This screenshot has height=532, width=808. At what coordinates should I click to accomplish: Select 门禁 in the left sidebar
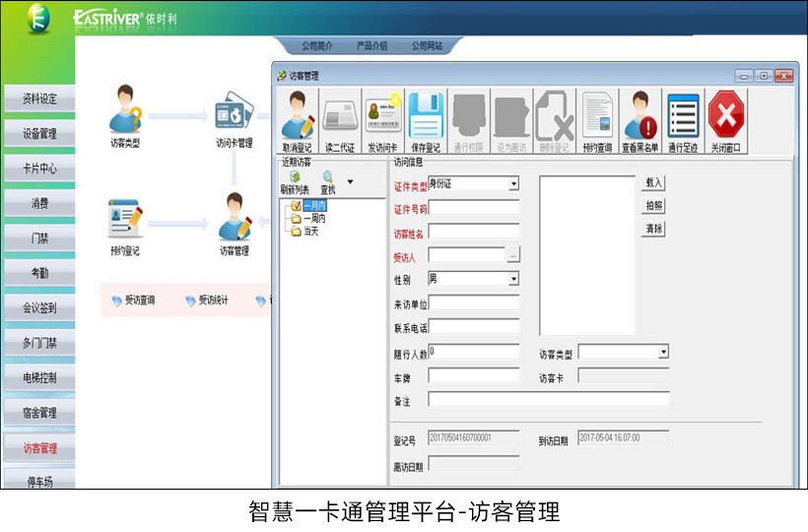click(39, 237)
